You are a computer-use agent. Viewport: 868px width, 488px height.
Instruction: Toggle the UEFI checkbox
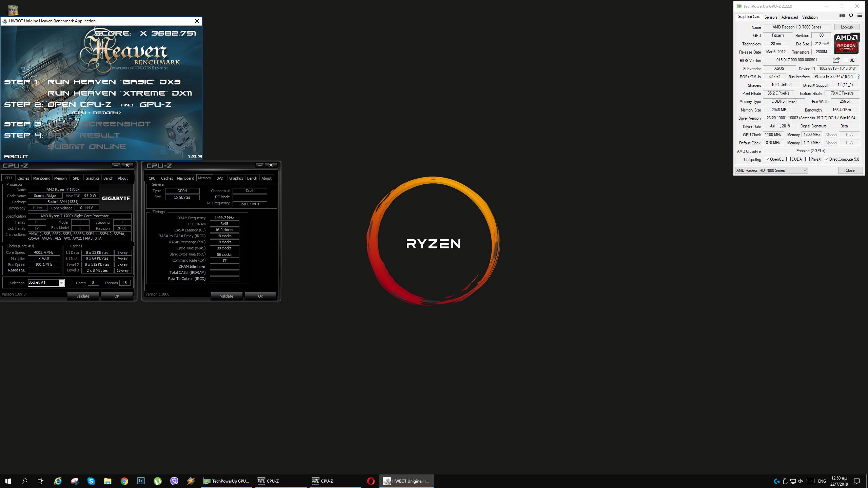click(846, 60)
